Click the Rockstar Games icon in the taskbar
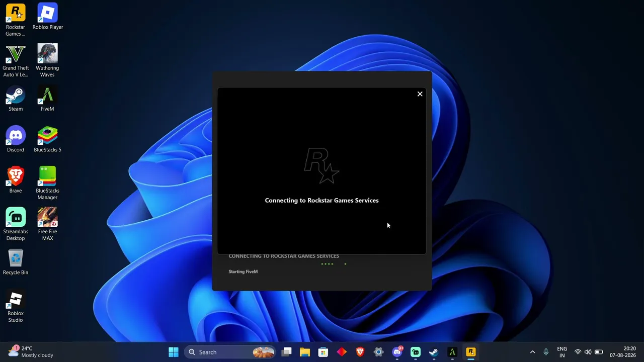This screenshot has height=362, width=644. coord(470,352)
